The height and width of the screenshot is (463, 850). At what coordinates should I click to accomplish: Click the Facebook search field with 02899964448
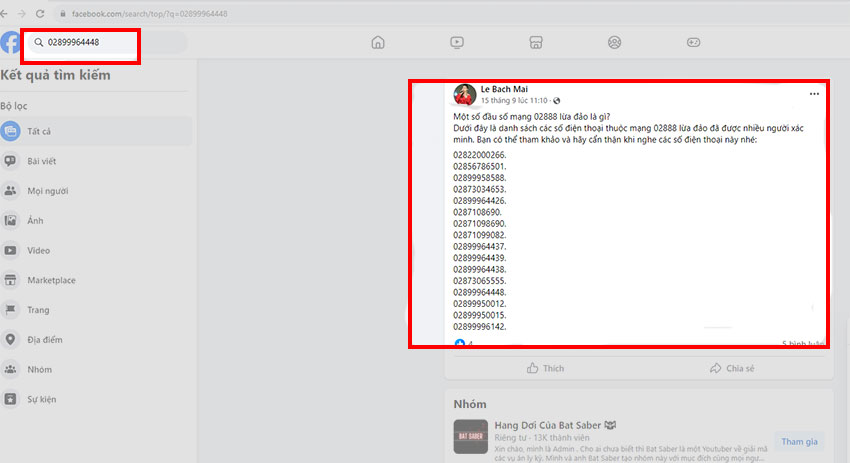point(107,42)
